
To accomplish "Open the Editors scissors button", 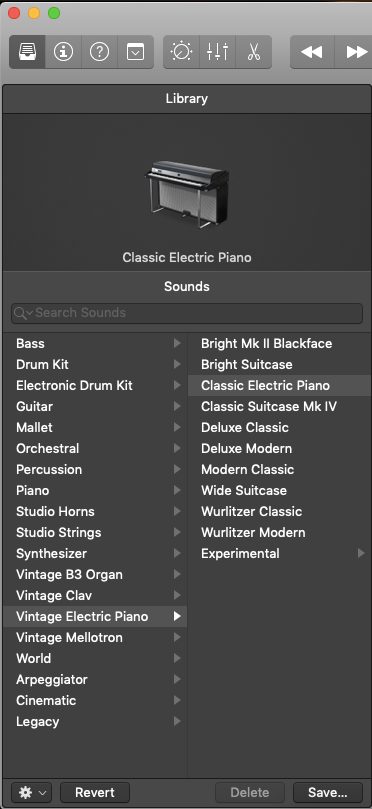I will (253, 52).
